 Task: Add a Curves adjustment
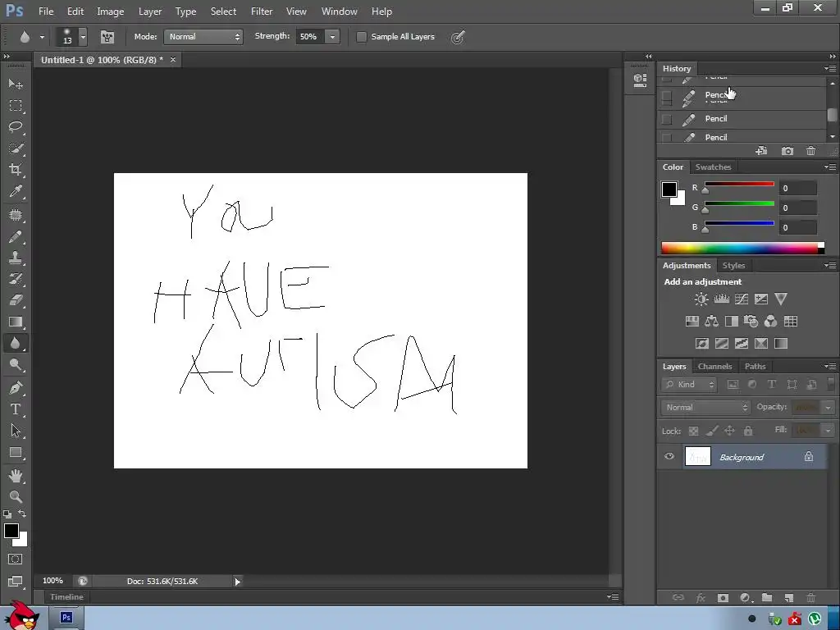coord(742,299)
